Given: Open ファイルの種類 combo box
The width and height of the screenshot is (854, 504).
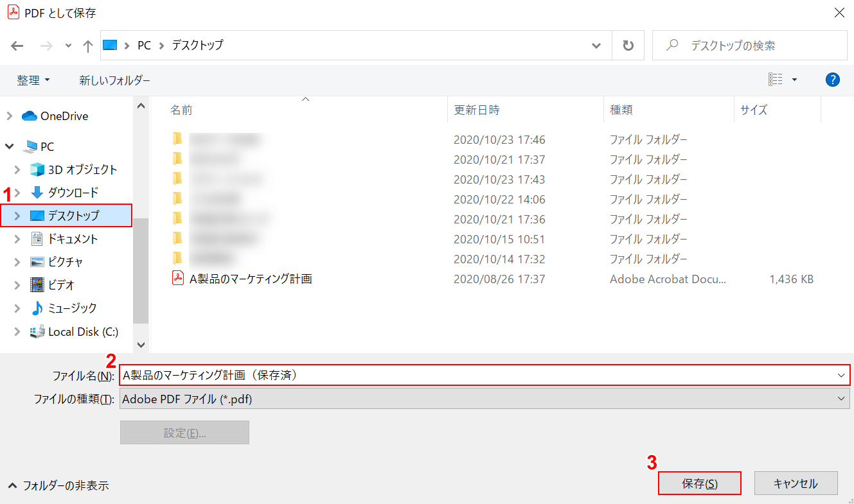Looking at the screenshot, I should (485, 399).
